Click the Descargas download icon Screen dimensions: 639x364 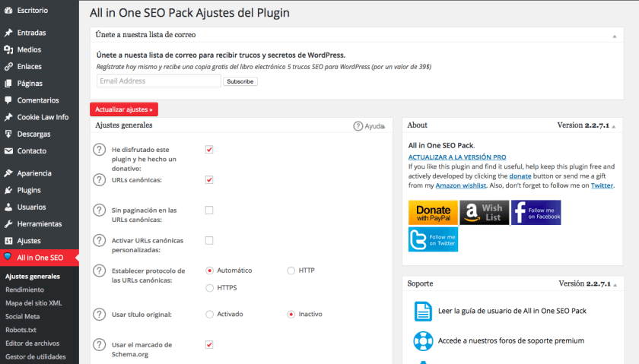coord(8,134)
